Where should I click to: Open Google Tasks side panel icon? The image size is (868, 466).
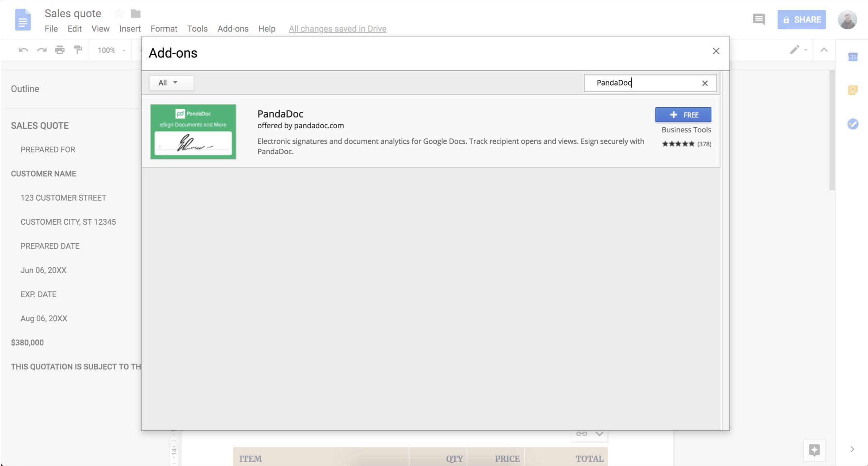(853, 124)
